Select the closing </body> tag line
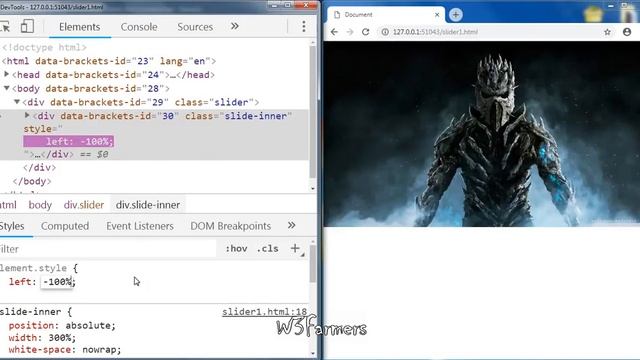Viewport: 640px width, 360px height. [31, 181]
